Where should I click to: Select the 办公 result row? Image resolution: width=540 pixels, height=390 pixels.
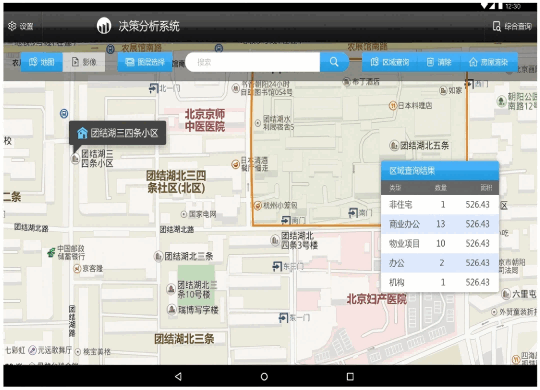pyautogui.click(x=440, y=263)
